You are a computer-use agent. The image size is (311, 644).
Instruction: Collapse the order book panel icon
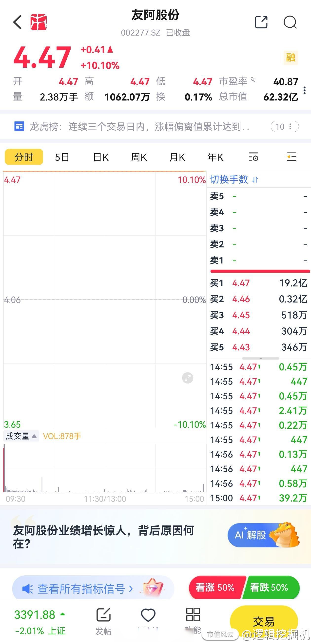(x=292, y=157)
